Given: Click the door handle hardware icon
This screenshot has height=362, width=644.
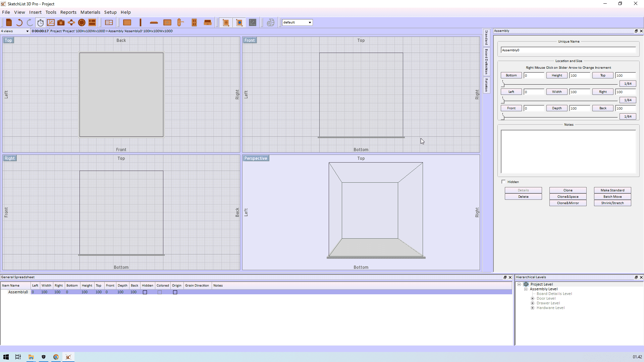Looking at the screenshot, I should tap(180, 22).
